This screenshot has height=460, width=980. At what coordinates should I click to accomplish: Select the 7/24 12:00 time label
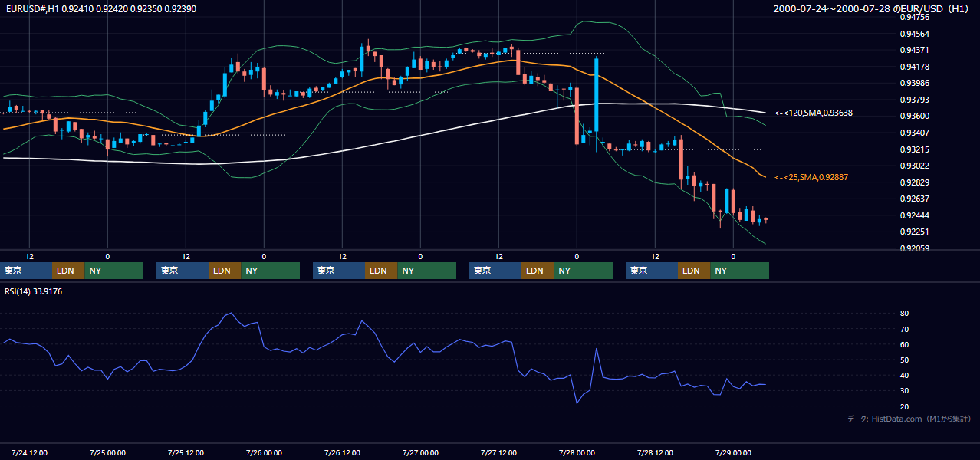29,453
